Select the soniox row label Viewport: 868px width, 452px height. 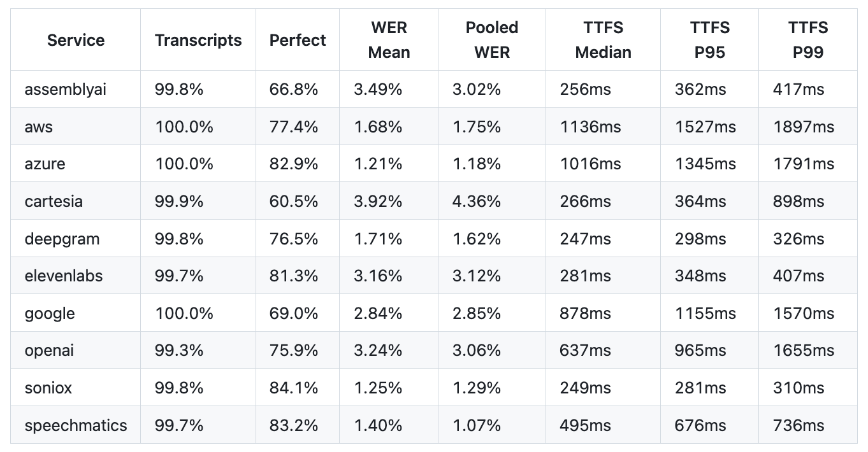click(x=48, y=388)
